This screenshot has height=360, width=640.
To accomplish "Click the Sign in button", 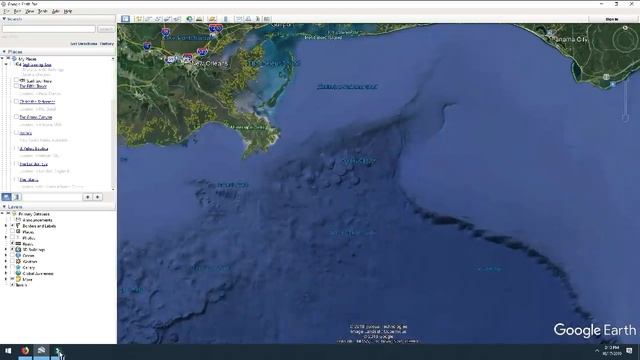I will (611, 19).
